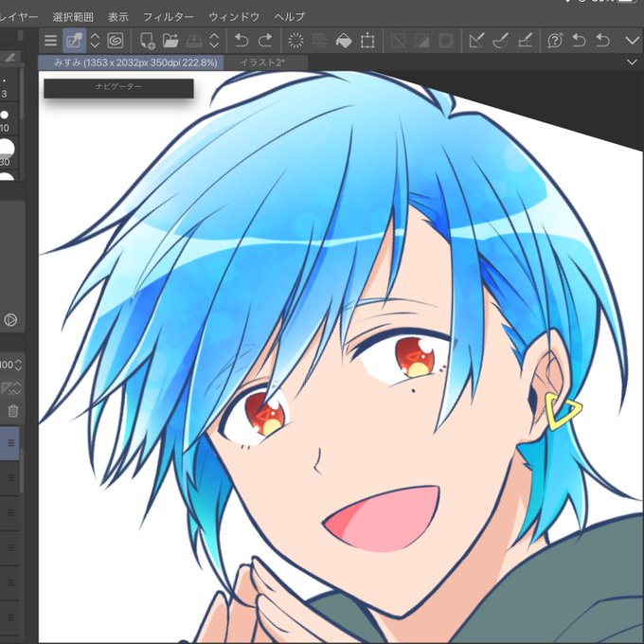The image size is (644, 644).
Task: Open the canvas tab list chevron
Action: point(632,63)
